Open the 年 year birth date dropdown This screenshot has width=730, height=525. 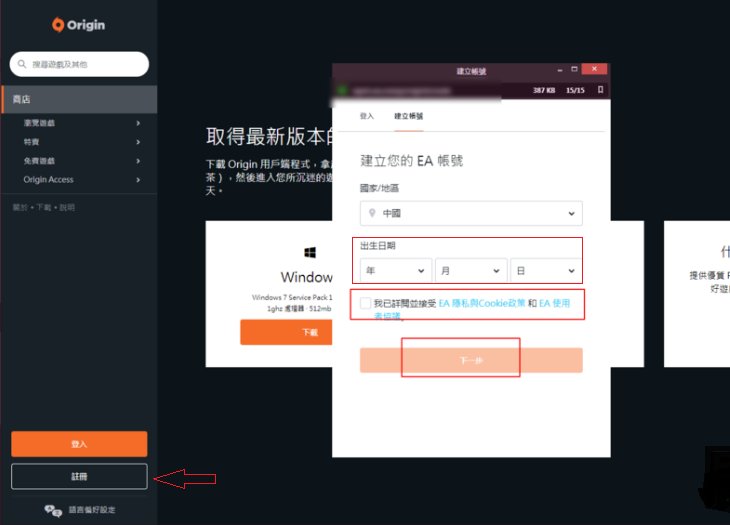[x=396, y=270]
